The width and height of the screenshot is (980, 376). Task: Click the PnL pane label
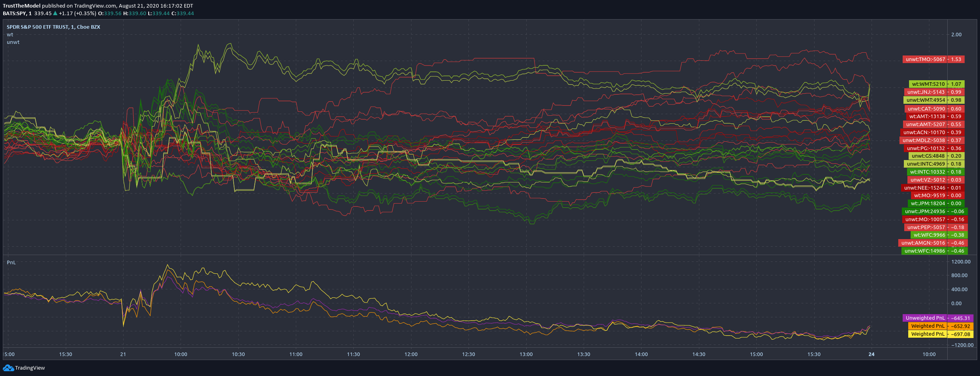point(11,263)
